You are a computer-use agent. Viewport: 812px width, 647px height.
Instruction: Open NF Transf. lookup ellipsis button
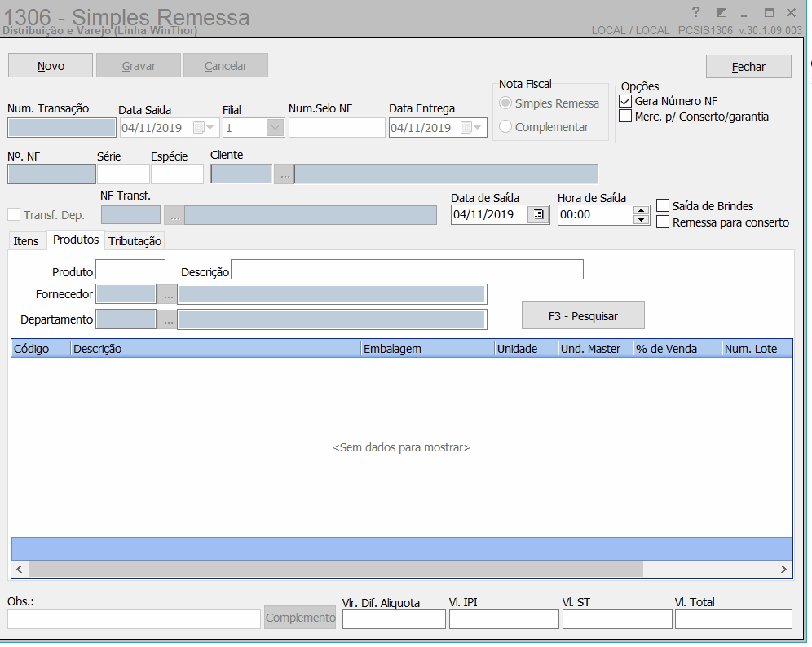174,215
